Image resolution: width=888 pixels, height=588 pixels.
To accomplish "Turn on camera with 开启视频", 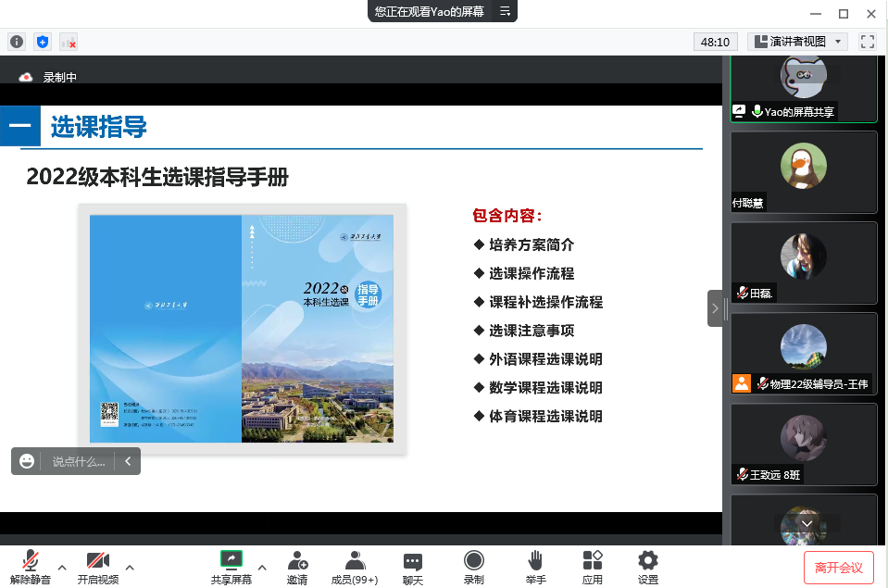I will (x=97, y=567).
